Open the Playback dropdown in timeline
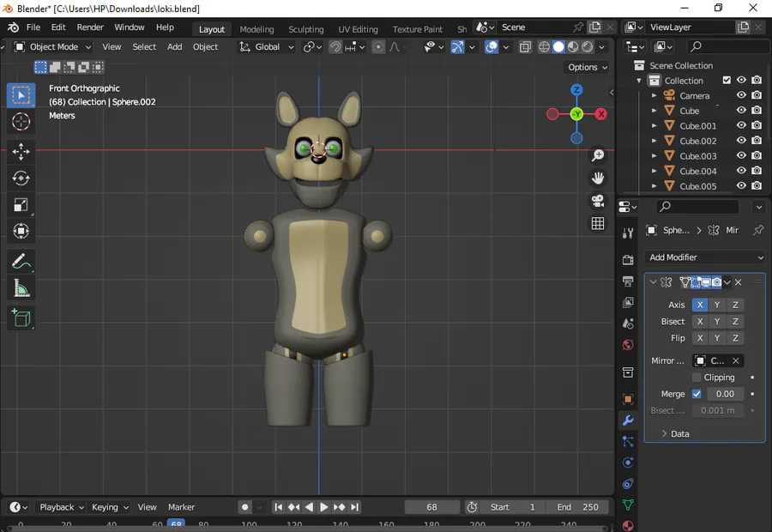772x532 pixels. click(x=62, y=507)
